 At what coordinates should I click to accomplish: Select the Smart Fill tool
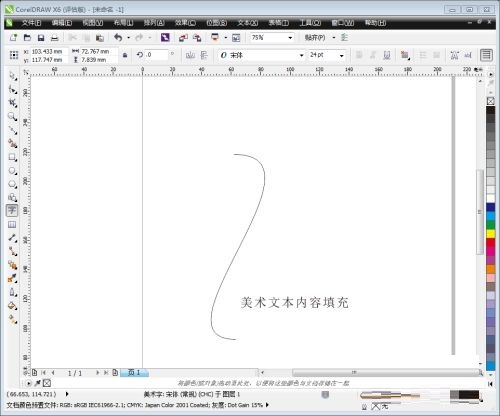[12, 143]
